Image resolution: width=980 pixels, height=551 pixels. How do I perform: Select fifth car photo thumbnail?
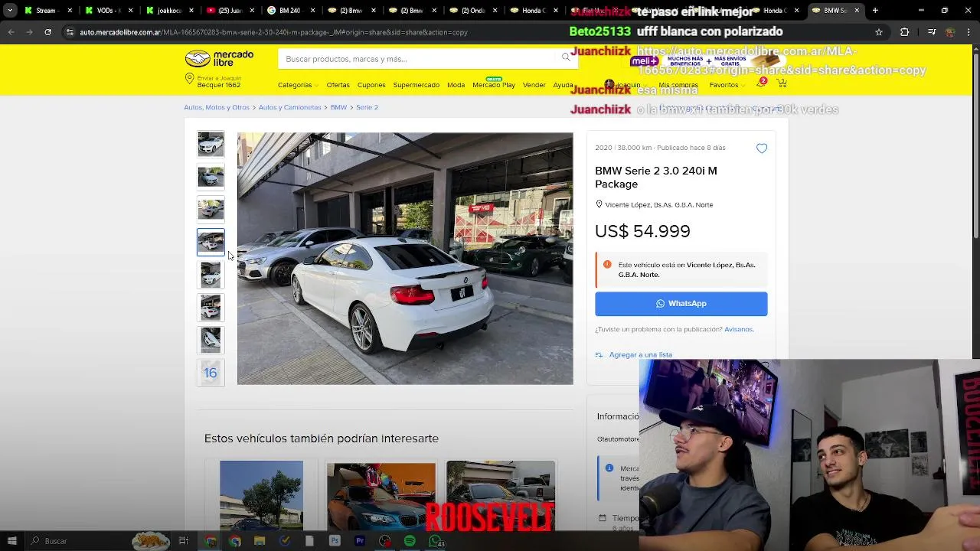(211, 275)
